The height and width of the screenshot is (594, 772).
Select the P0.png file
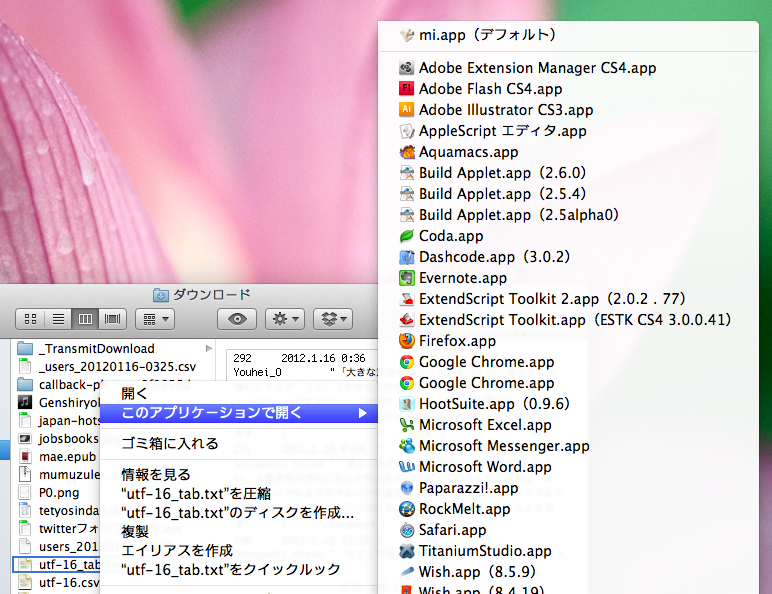tap(57, 493)
